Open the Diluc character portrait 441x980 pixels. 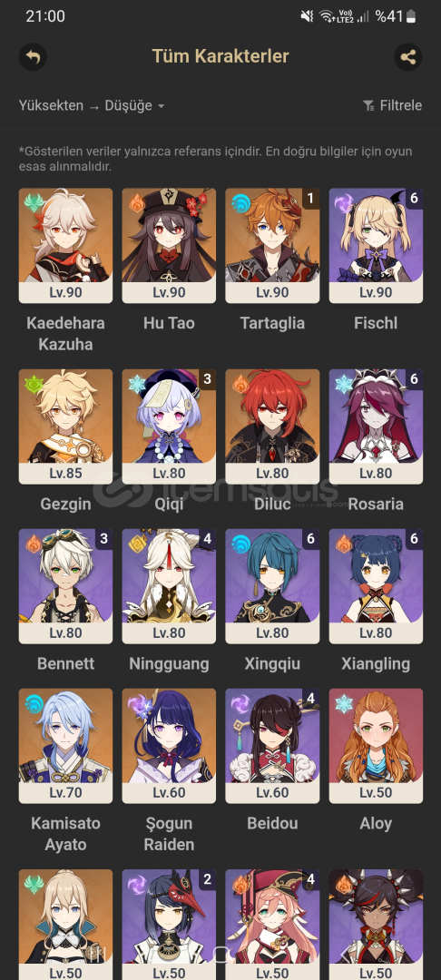pyautogui.click(x=272, y=426)
